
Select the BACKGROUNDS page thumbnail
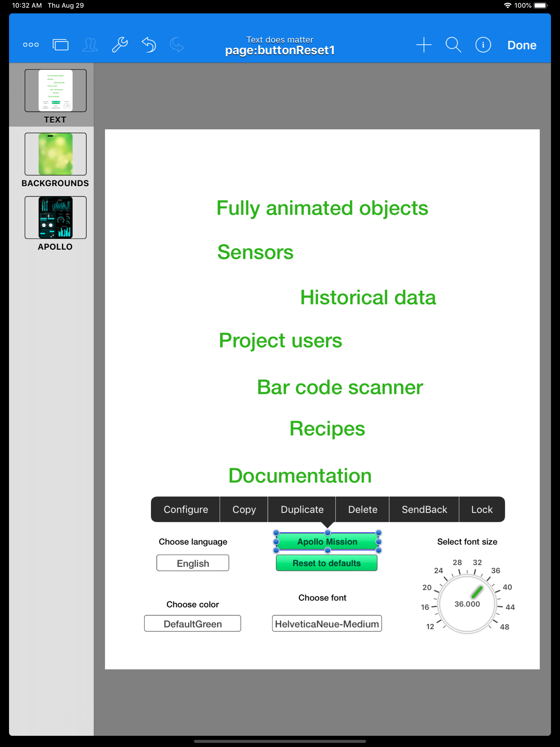coord(56,154)
